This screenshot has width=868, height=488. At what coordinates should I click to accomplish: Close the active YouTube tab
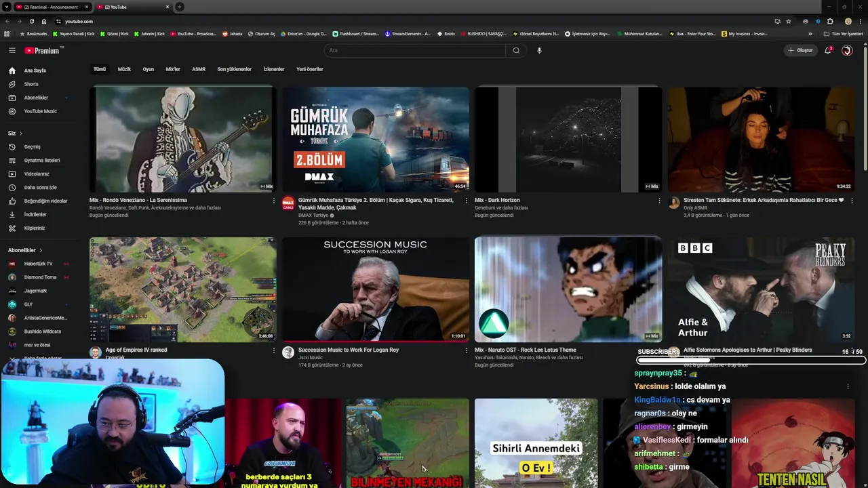[167, 7]
